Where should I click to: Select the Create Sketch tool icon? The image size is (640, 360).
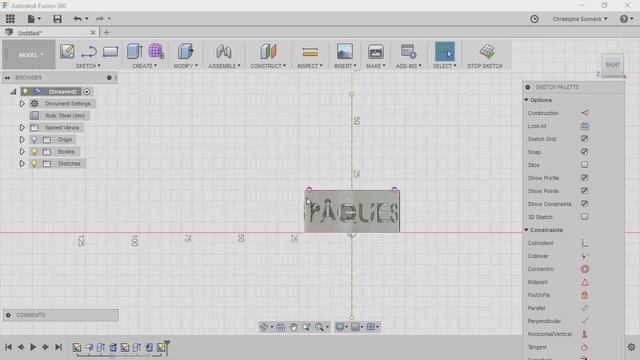coord(67,51)
